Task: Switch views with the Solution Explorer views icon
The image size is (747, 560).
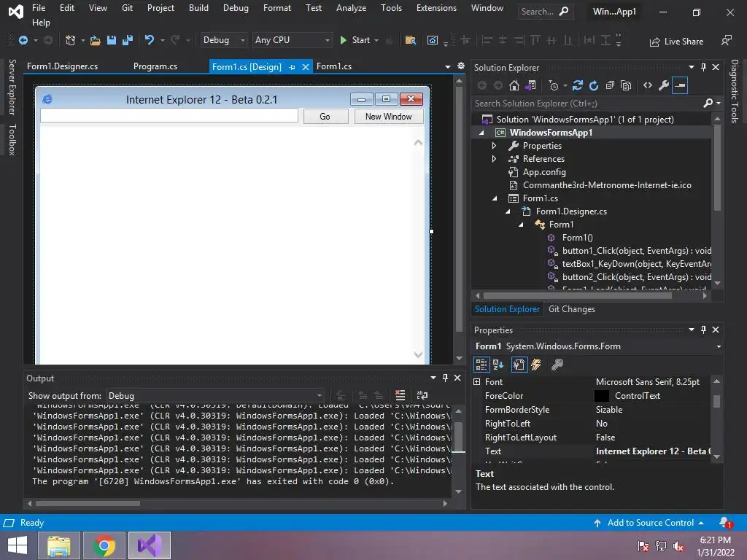Action: tap(530, 86)
